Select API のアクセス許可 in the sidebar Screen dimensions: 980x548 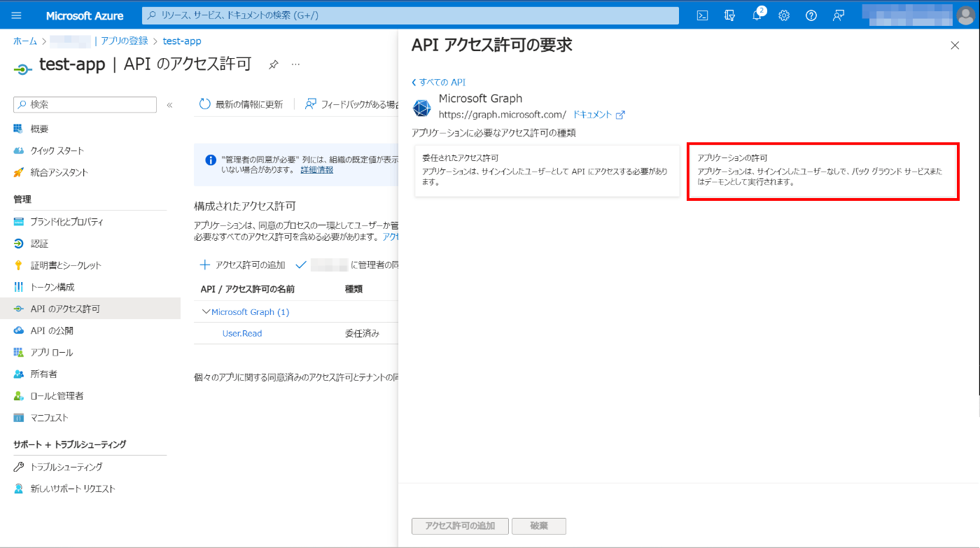tap(90, 309)
